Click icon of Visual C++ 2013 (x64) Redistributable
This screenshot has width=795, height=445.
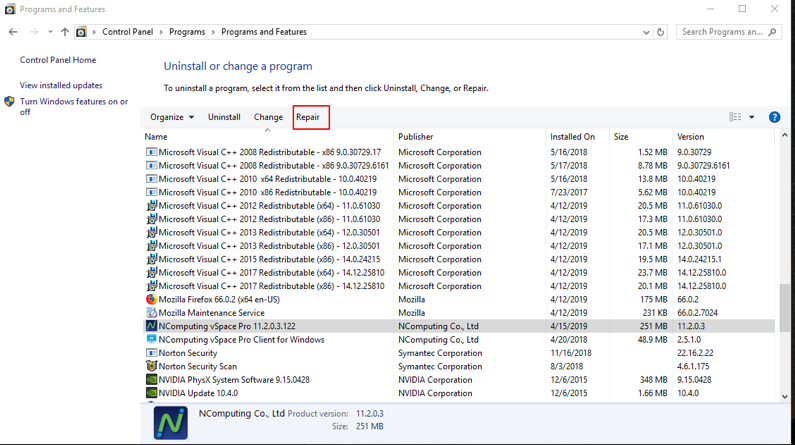coord(151,232)
